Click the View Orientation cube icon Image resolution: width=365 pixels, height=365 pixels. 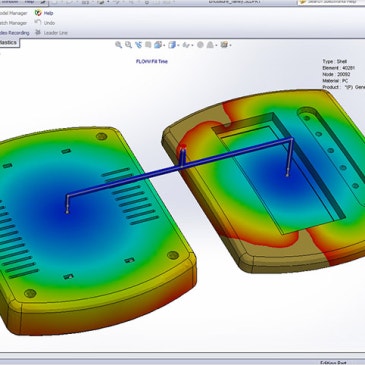click(x=158, y=45)
